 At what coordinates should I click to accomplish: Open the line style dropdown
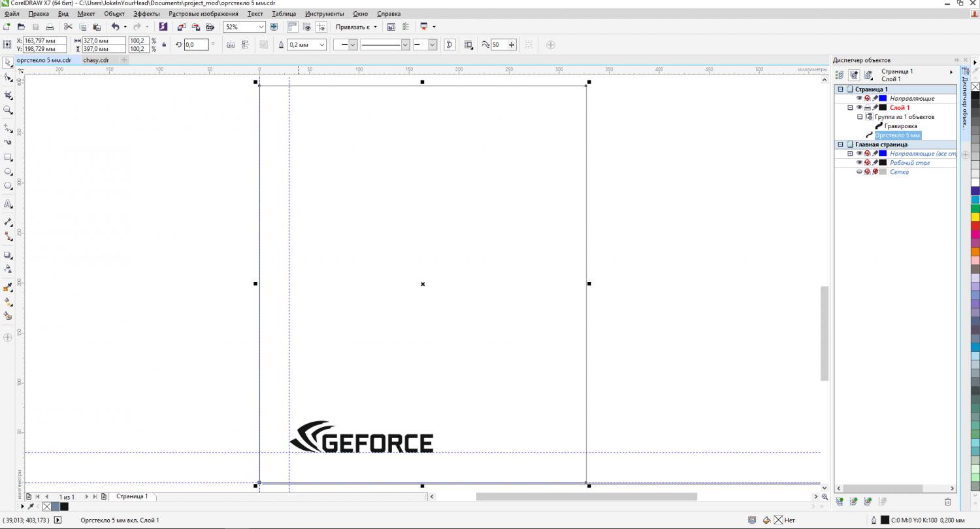click(x=405, y=44)
